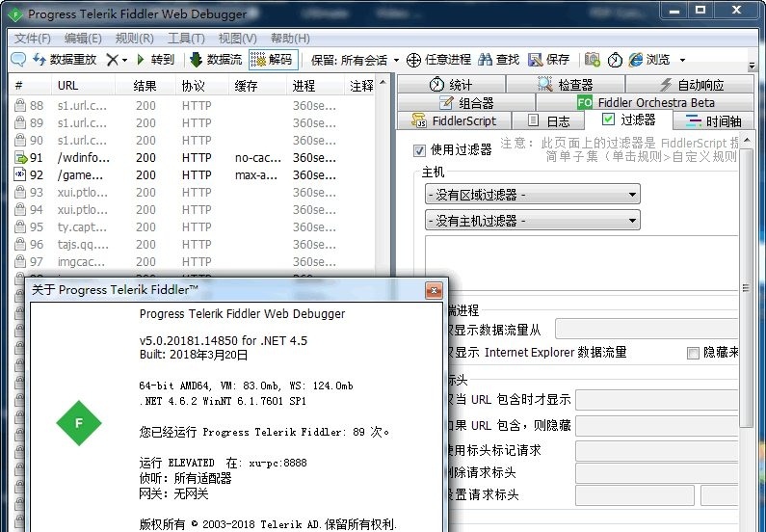This screenshot has width=766, height=532.
Task: Open the 没有主机过滤器 dropdown
Action: click(x=533, y=221)
